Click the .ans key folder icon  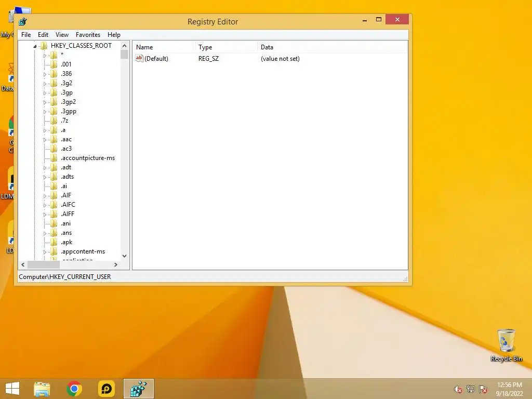[54, 233]
